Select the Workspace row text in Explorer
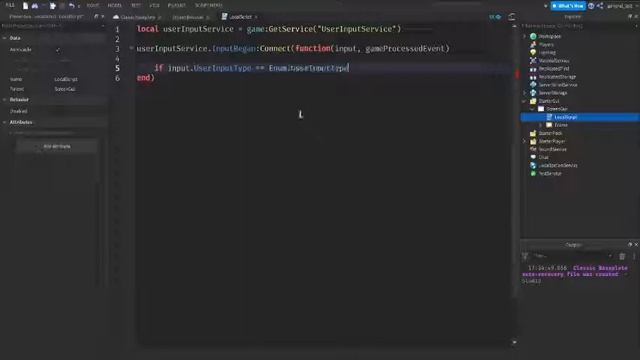Screen dimensions: 640x360 tap(550, 36)
